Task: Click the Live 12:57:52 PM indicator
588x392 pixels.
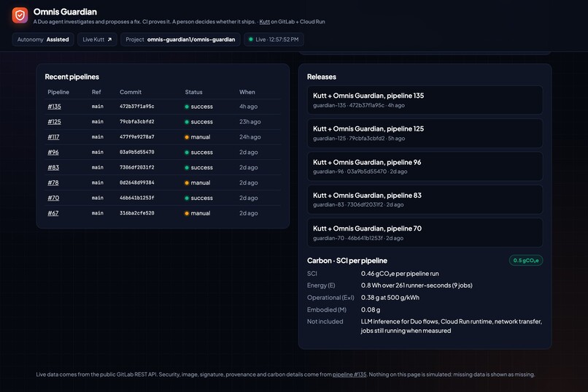Action: [x=274, y=39]
